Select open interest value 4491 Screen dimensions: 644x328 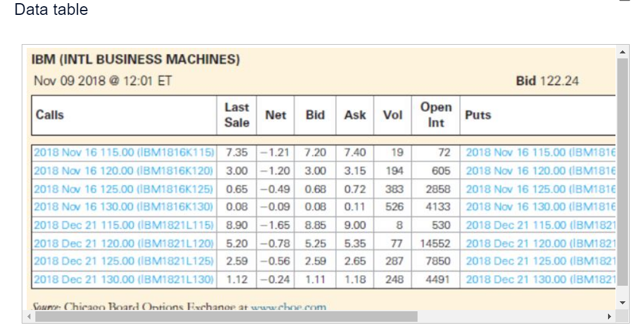(438, 280)
